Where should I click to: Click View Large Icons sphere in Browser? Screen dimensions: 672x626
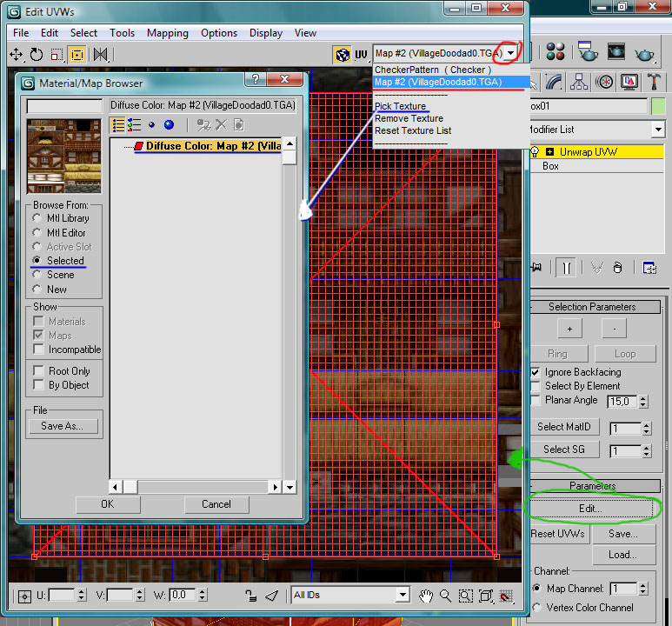coord(170,125)
